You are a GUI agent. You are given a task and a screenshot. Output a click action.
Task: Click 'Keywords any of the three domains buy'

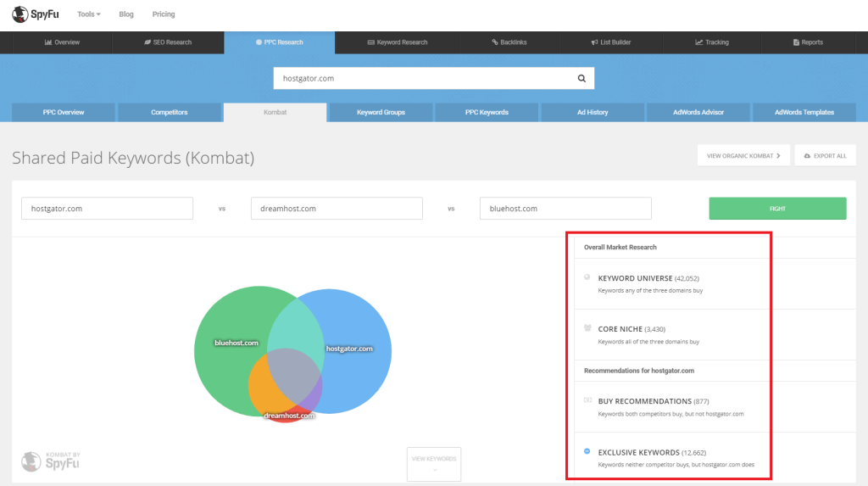(650, 290)
